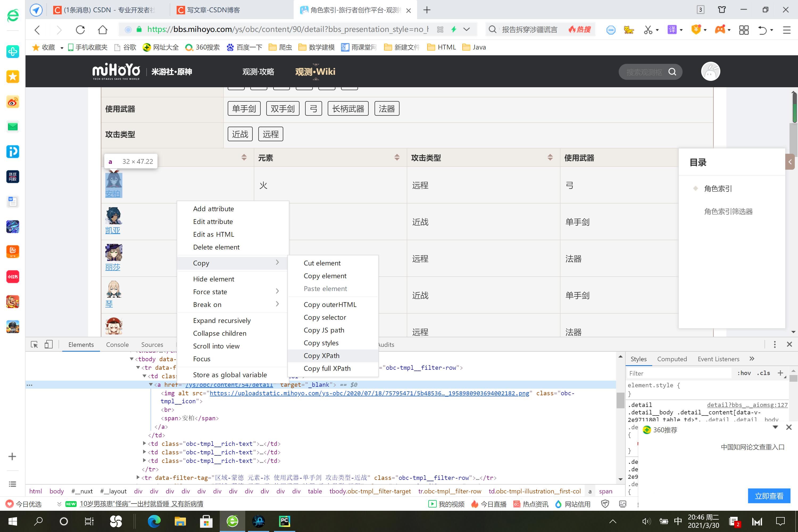
Task: Collapse the tbody node in the Elements tree
Action: [132, 359]
